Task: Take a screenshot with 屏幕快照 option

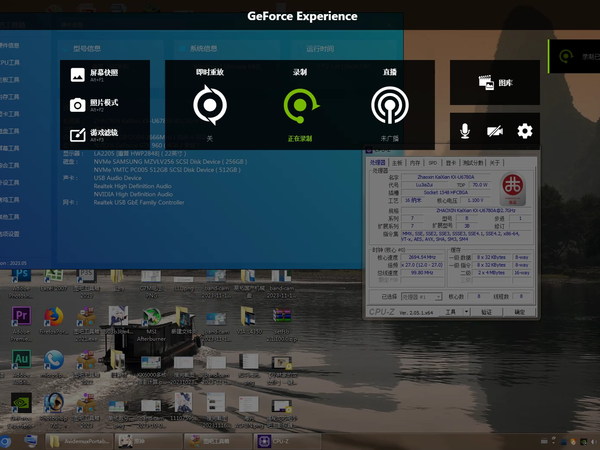Action: pyautogui.click(x=94, y=75)
